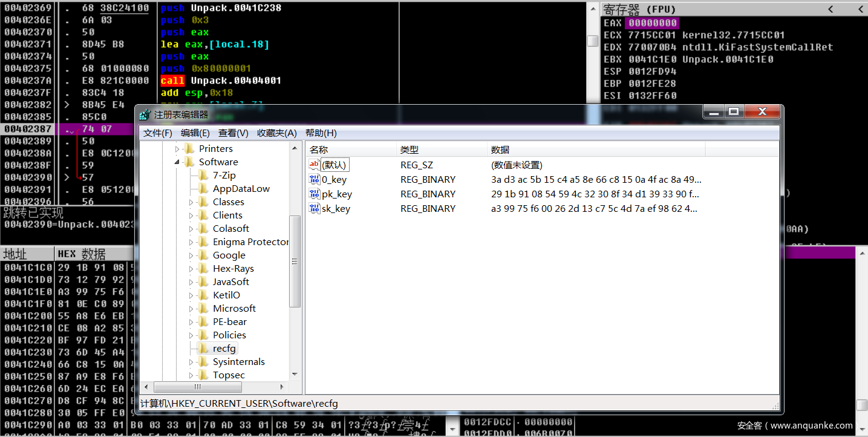Click the tree pane vertical scrollbar thumb

[295, 261]
